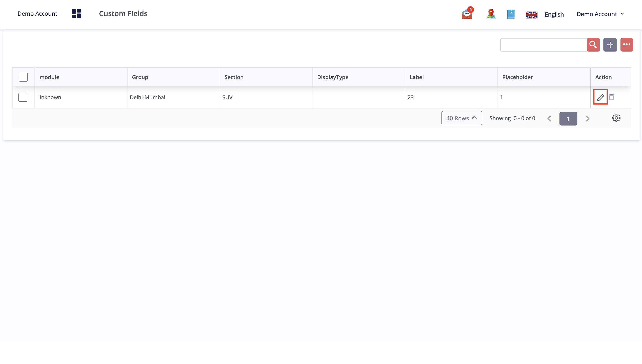Image resolution: width=642 pixels, height=364 pixels.
Task: Open the Demo Account user dropdown
Action: pyautogui.click(x=600, y=14)
